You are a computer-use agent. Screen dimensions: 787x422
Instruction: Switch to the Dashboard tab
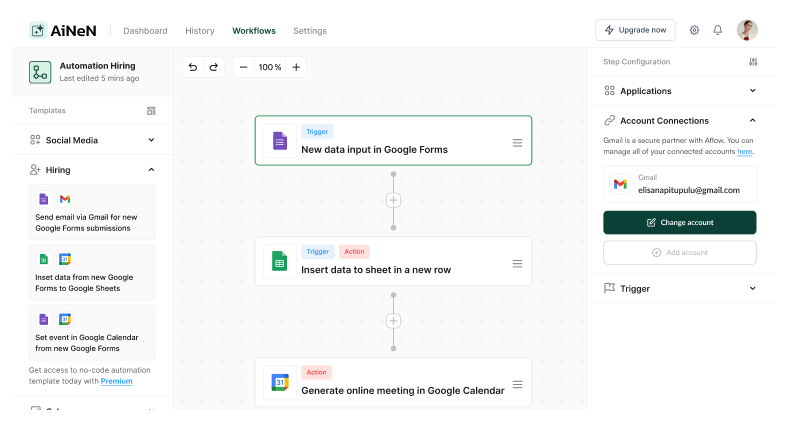click(x=145, y=31)
